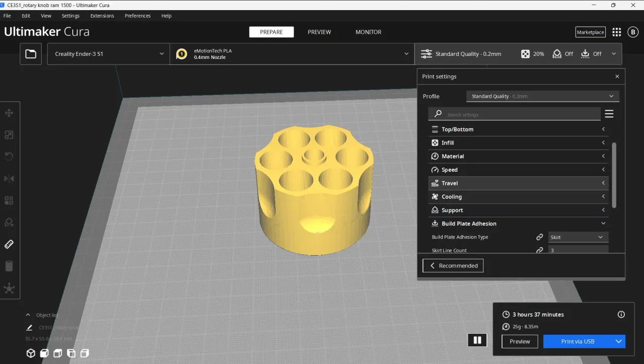Click the pause playback control
Image resolution: width=644 pixels, height=364 pixels.
[x=477, y=340]
